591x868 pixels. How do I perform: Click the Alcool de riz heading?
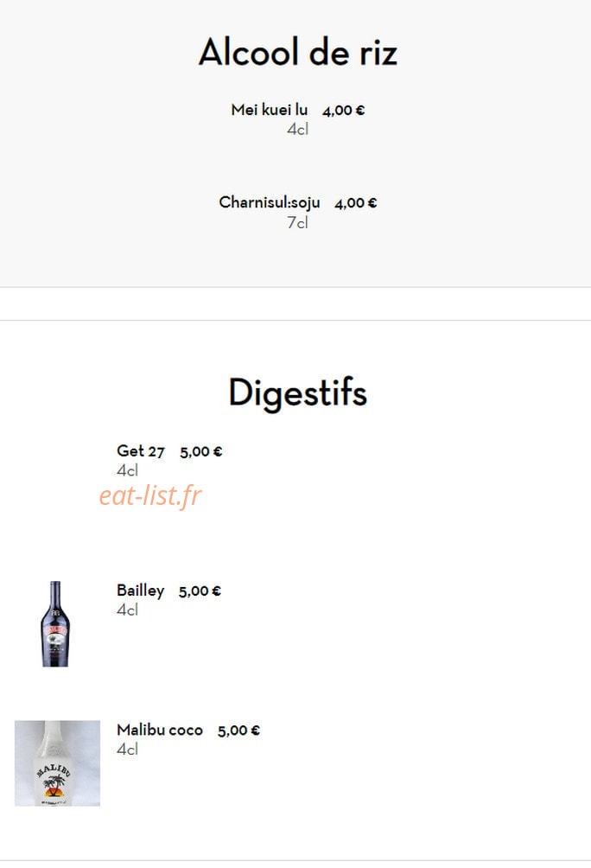[298, 52]
